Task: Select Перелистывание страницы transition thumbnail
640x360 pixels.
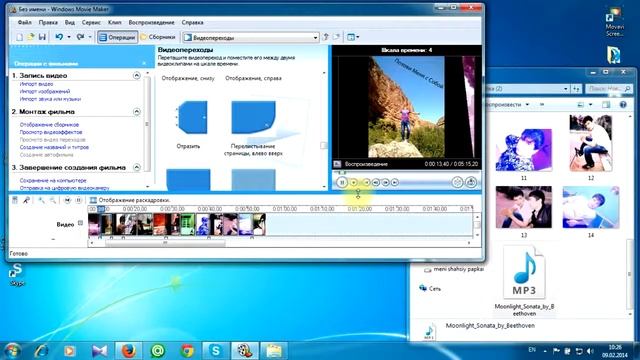Action: pos(253,118)
